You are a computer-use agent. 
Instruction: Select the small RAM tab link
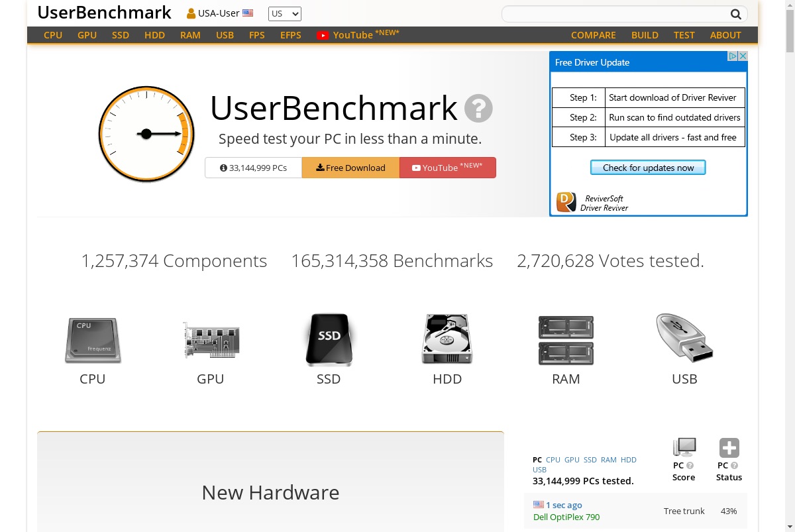[609, 460]
